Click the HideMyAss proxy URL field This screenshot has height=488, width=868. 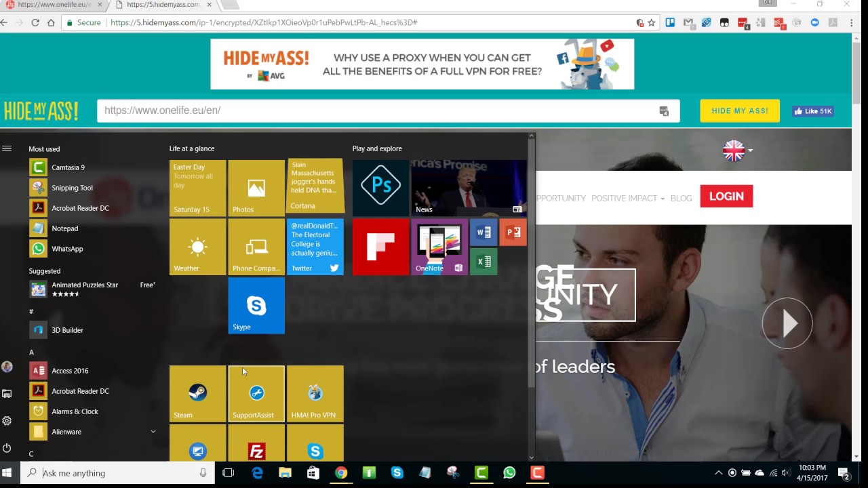[x=388, y=110]
